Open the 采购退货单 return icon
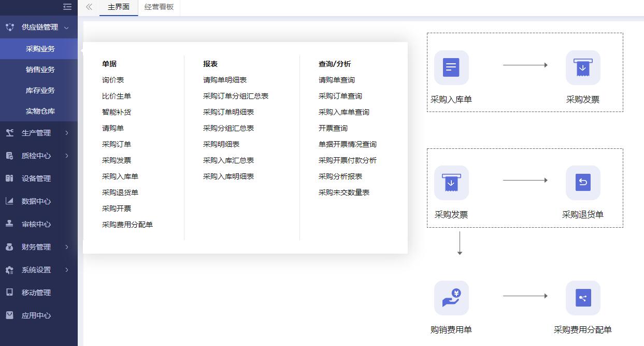Screen dimensions: 644x346 (583, 183)
